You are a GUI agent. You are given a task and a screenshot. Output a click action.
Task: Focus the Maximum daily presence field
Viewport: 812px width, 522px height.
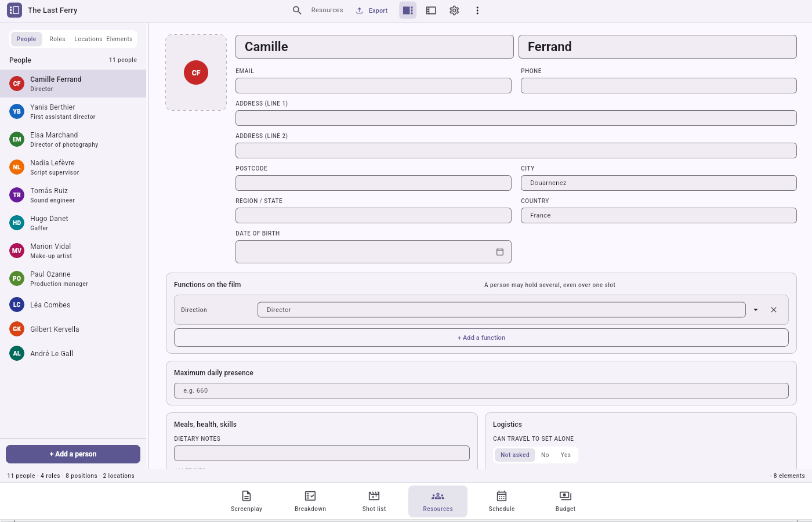(x=481, y=390)
